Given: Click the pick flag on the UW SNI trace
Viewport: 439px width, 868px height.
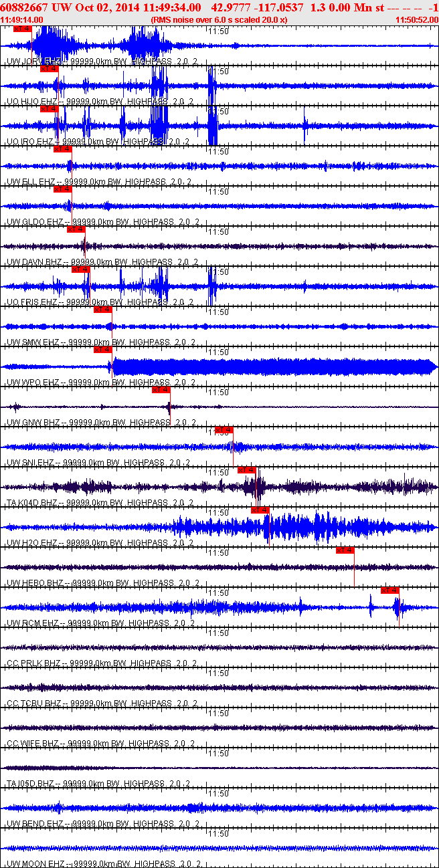Looking at the screenshot, I should [224, 430].
